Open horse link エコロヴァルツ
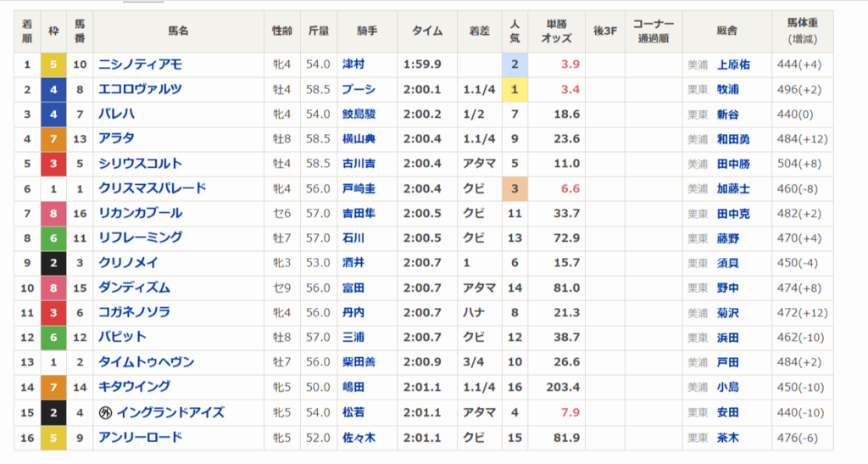Screen dimensions: 868x464 click(x=141, y=89)
